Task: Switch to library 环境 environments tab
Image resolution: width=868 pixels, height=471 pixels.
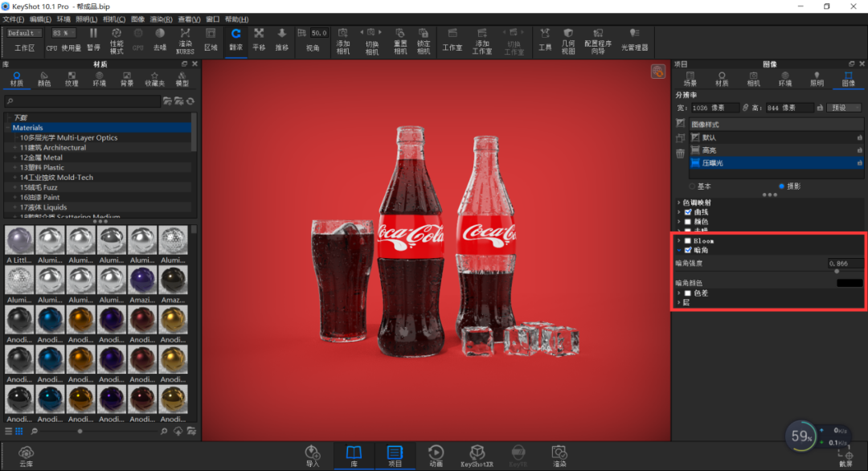Action: 99,79
